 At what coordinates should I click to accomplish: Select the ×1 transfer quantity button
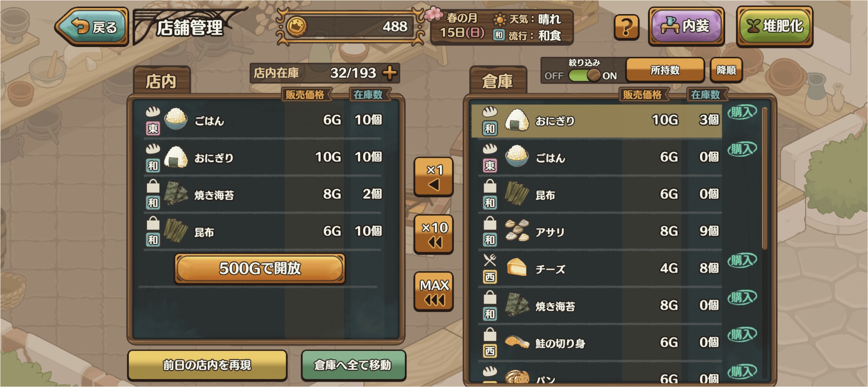pyautogui.click(x=434, y=177)
